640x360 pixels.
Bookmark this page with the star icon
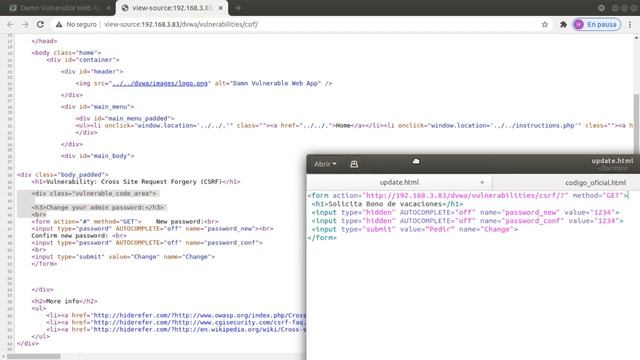(x=544, y=24)
